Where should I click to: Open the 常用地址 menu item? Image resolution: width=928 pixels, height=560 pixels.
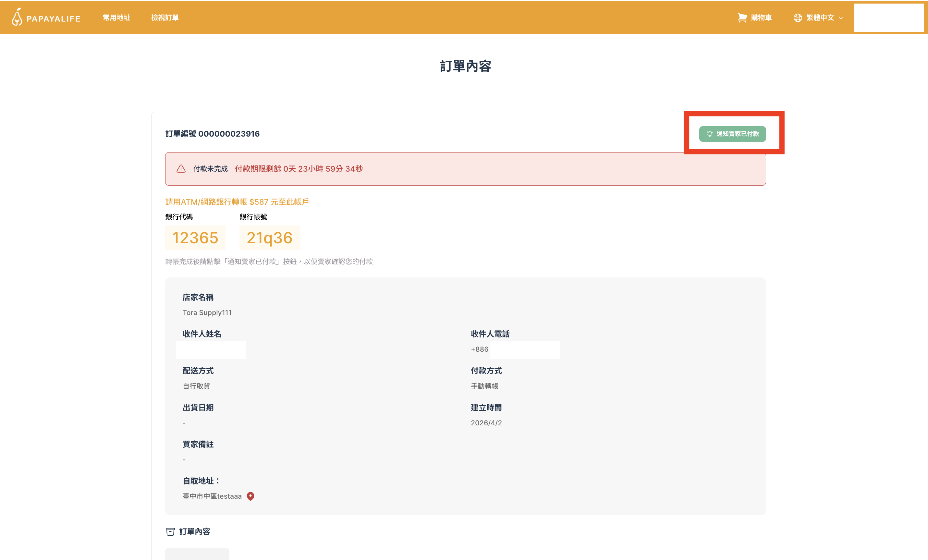pyautogui.click(x=116, y=17)
